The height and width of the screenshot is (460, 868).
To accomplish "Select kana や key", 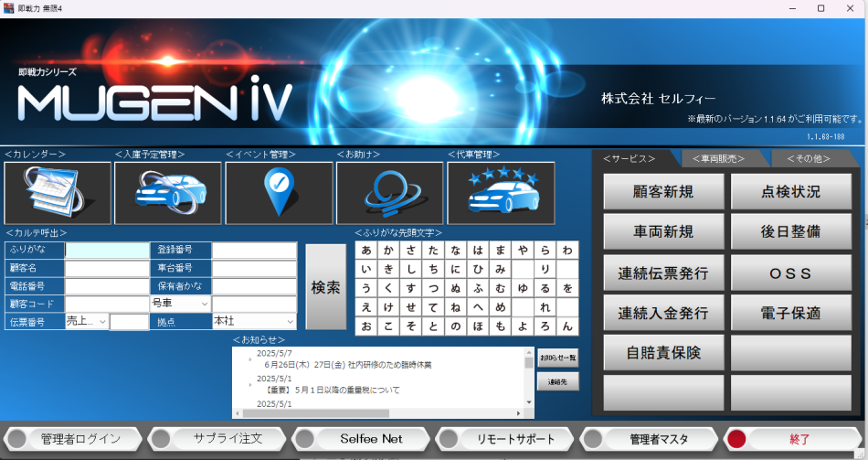I will pos(523,251).
